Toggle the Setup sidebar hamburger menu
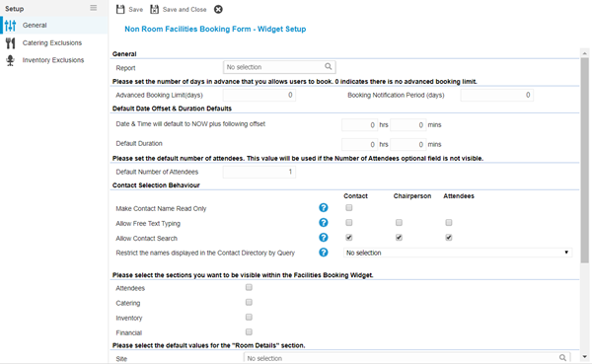592x364 pixels. click(x=94, y=8)
